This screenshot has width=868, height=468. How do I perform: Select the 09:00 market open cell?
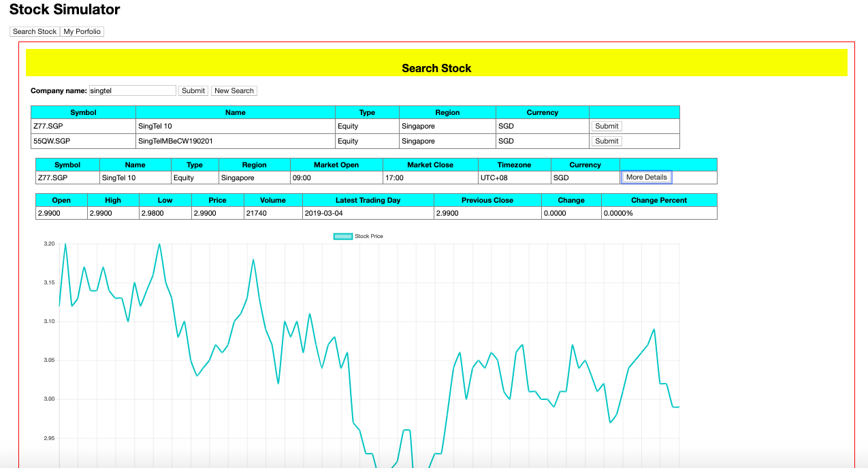tap(336, 178)
